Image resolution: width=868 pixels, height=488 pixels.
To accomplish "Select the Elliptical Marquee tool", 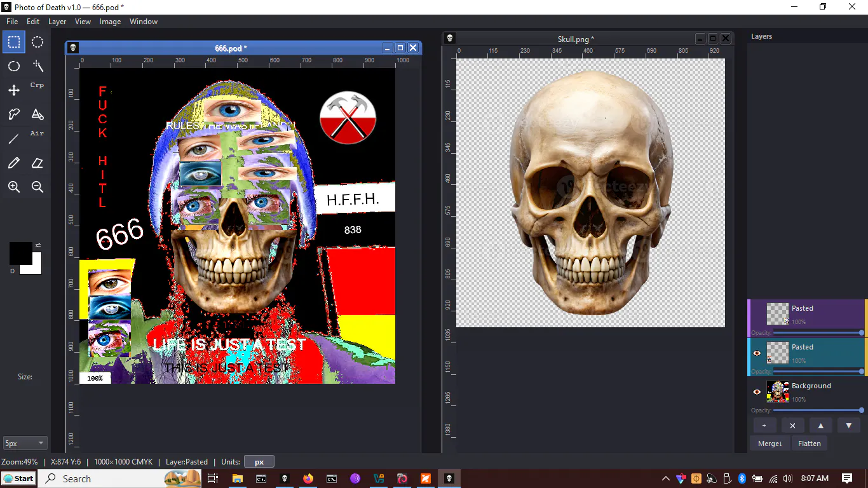I will pos(37,42).
